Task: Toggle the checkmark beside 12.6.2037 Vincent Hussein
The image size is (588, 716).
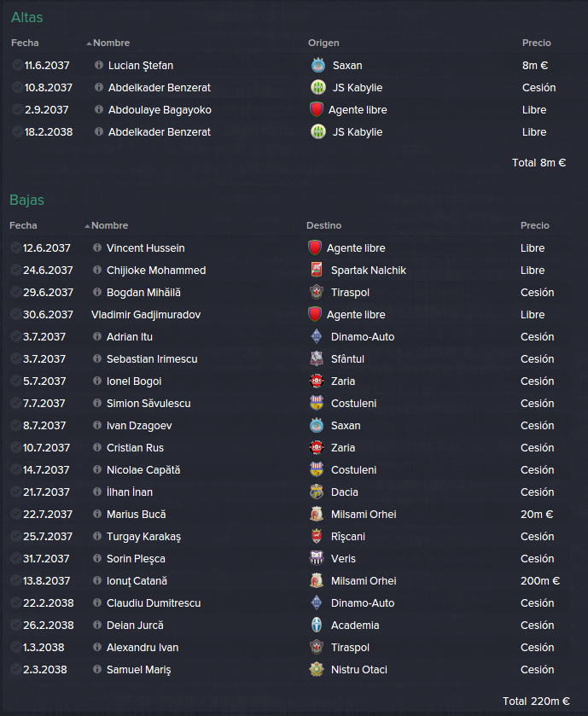Action: point(16,247)
